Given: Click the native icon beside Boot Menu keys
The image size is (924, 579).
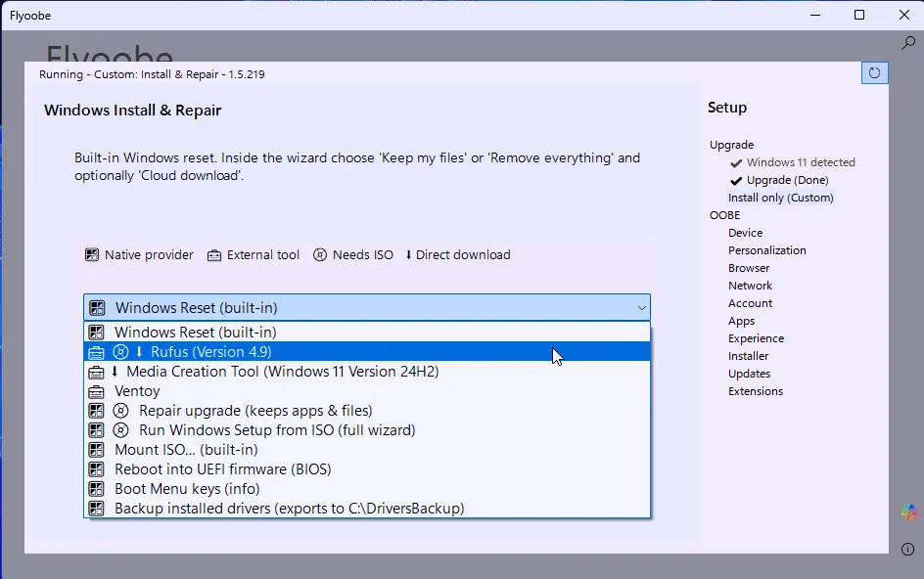Looking at the screenshot, I should pyautogui.click(x=96, y=489).
